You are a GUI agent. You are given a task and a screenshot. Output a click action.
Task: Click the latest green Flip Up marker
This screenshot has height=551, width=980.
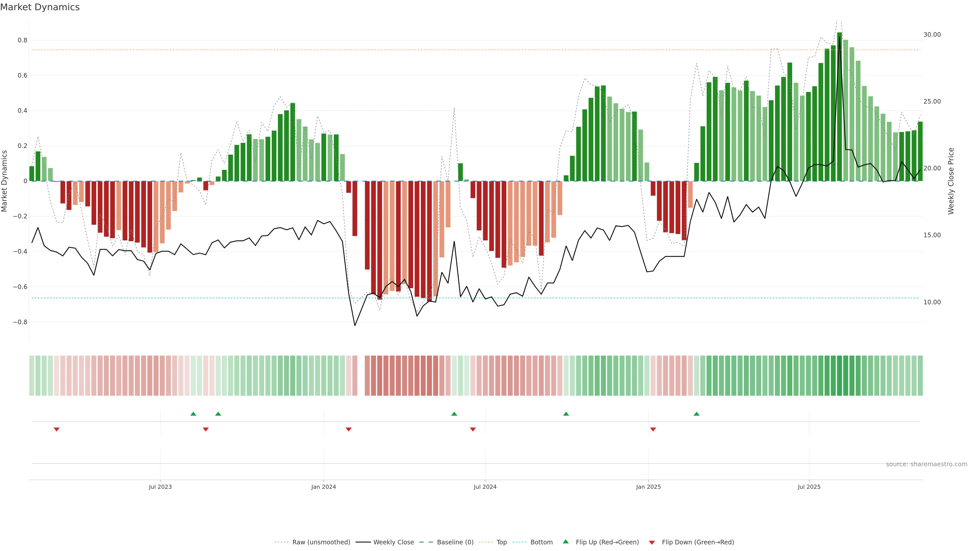click(696, 414)
